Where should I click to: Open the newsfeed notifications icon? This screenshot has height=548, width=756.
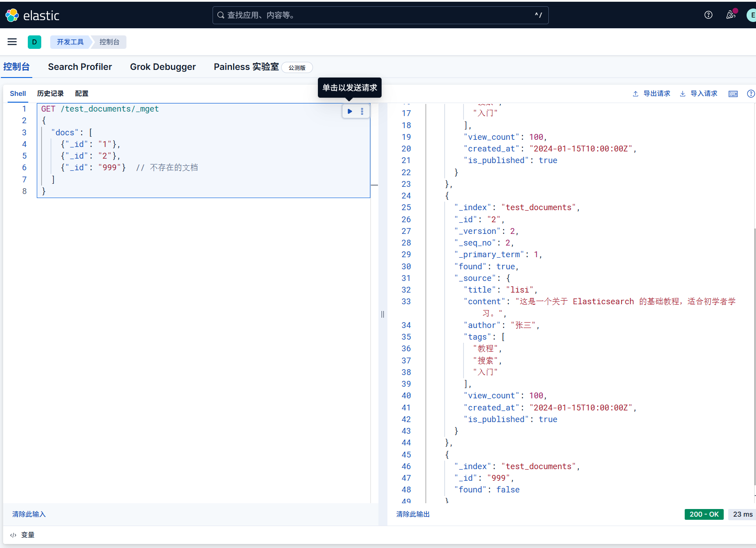pyautogui.click(x=730, y=15)
